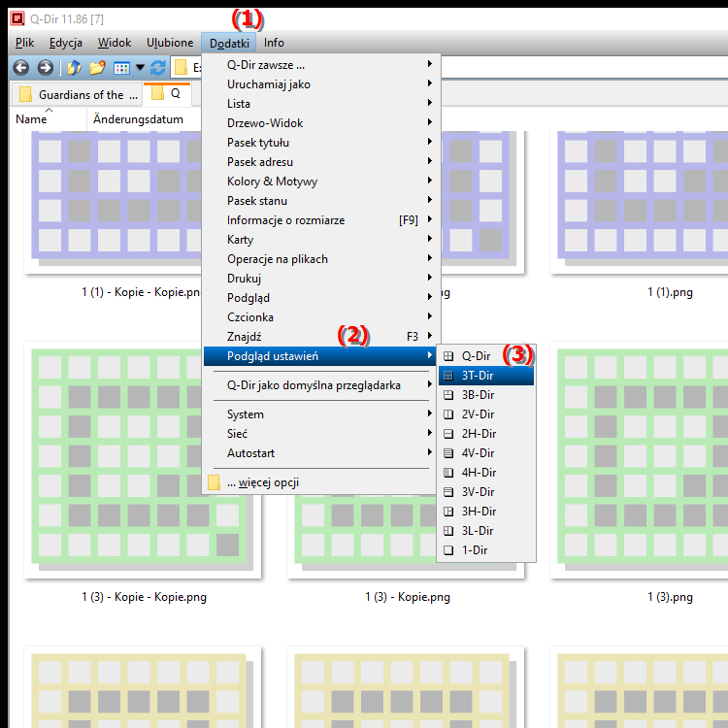Select the 4V-Dir layout icon
Viewport: 728px width, 728px height.
[x=448, y=453]
